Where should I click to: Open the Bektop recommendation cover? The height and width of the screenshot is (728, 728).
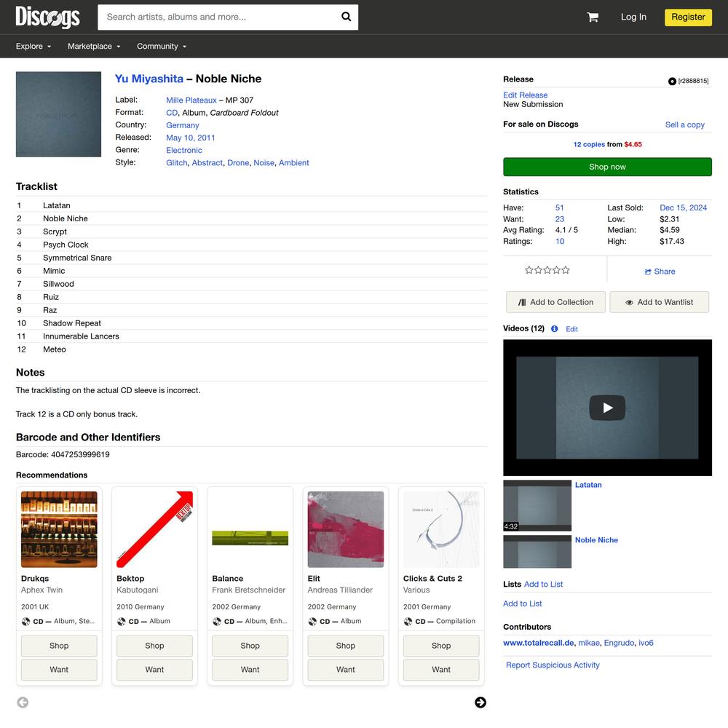click(154, 530)
